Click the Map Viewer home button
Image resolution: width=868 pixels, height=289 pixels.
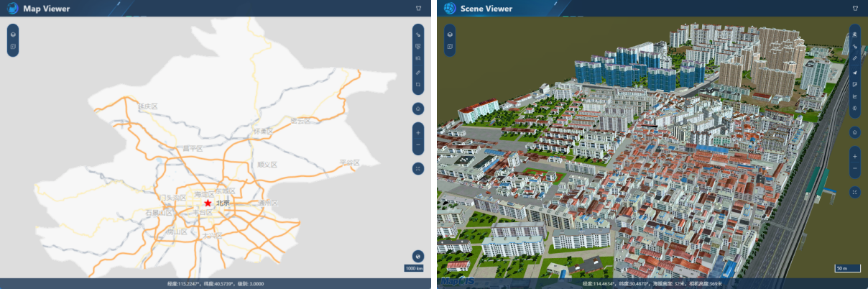418,109
